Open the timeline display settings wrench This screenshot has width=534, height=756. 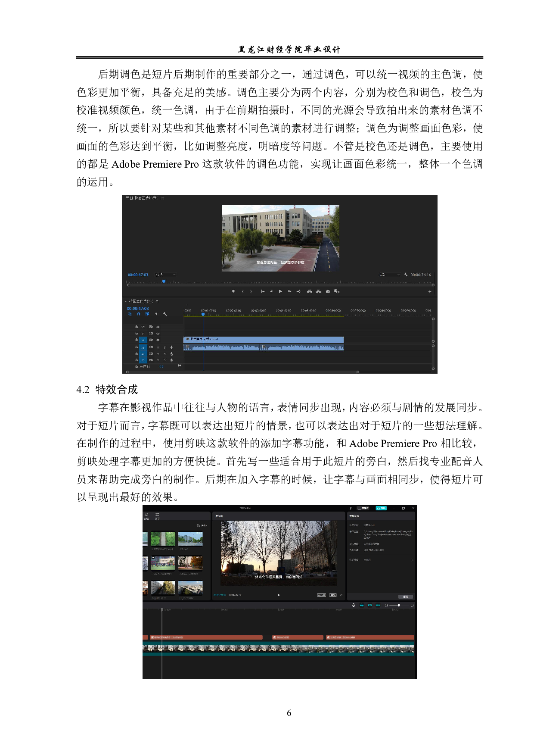pos(165,314)
